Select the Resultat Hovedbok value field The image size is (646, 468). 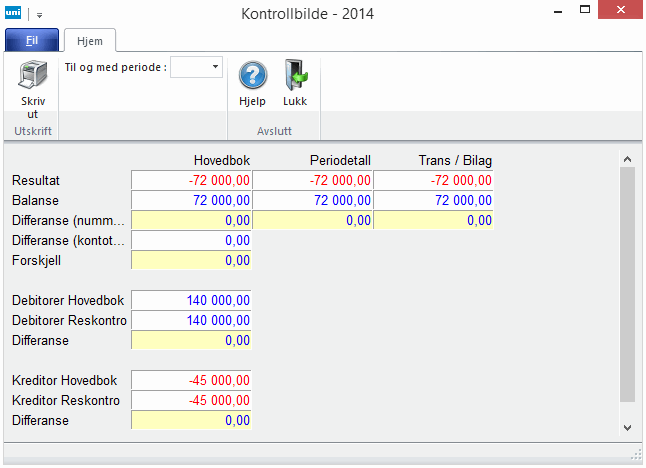click(192, 180)
